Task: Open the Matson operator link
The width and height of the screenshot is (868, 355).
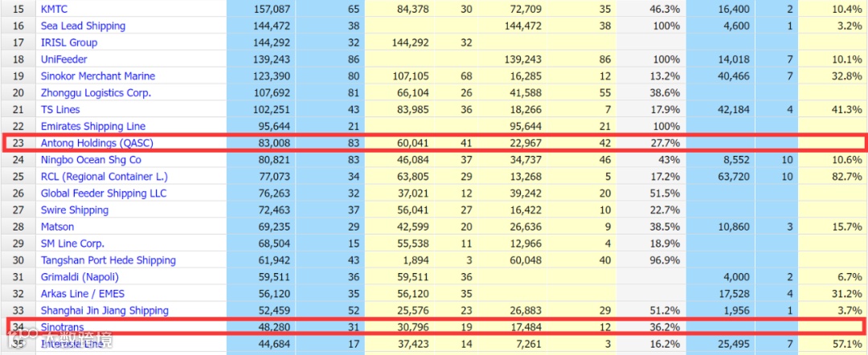Action: (x=57, y=226)
